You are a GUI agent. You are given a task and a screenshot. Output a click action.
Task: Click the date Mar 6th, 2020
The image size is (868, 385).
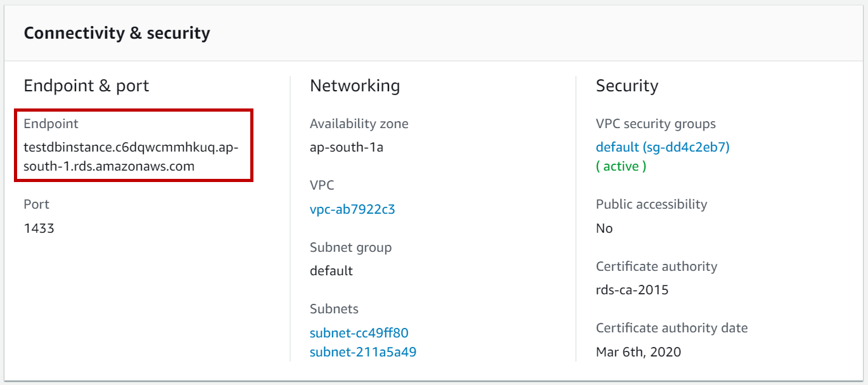click(x=639, y=351)
